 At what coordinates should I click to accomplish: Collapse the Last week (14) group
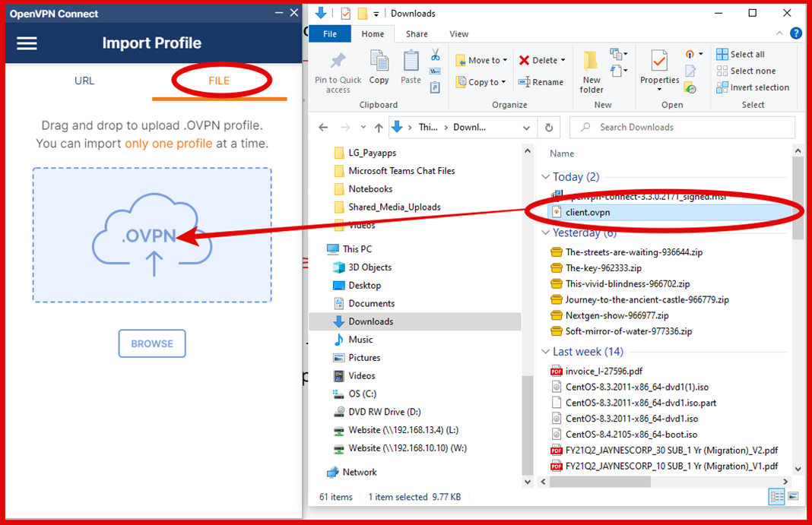(x=545, y=352)
